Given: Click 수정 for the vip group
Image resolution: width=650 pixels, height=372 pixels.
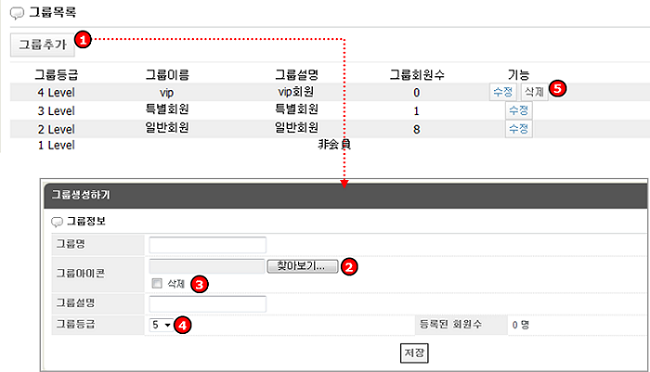Looking at the screenshot, I should pos(503,92).
